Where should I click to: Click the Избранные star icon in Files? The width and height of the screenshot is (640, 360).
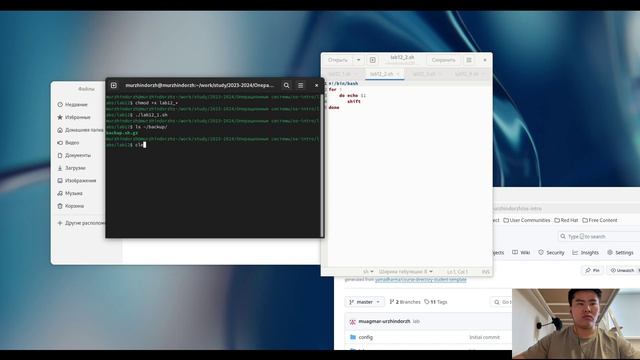pyautogui.click(x=60, y=117)
